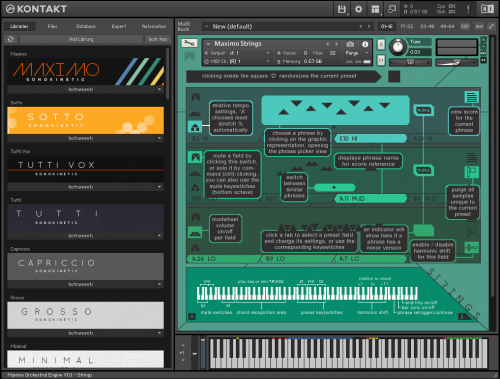Expand the Maximo Instruments dropdown

[x=160, y=89]
